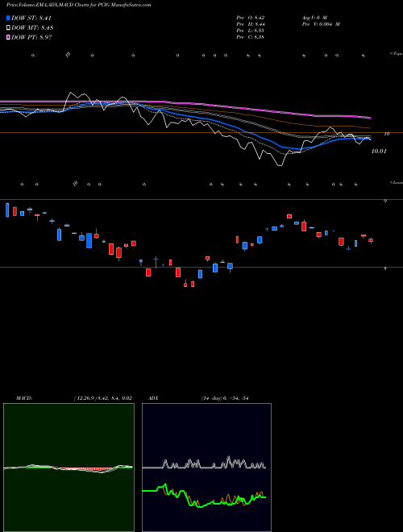Click the 9 axis label on candlestick chart
Viewport: 403px width, 532px height.
point(385,202)
